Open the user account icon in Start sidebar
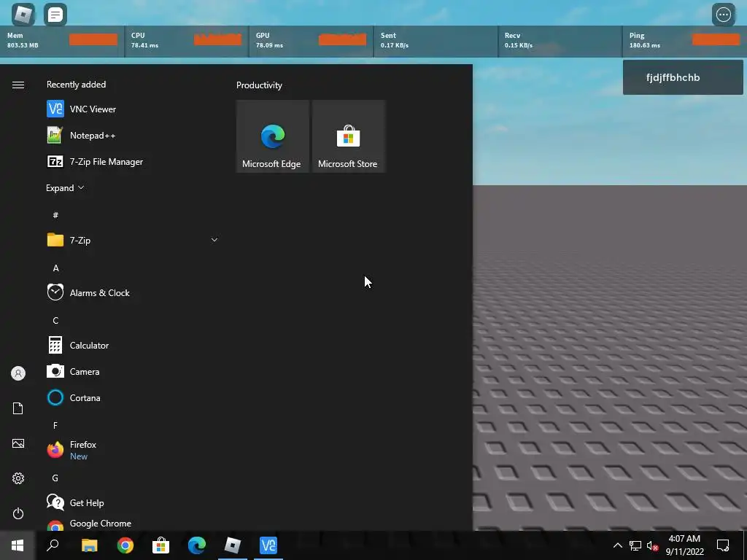Image resolution: width=747 pixels, height=560 pixels. click(18, 373)
